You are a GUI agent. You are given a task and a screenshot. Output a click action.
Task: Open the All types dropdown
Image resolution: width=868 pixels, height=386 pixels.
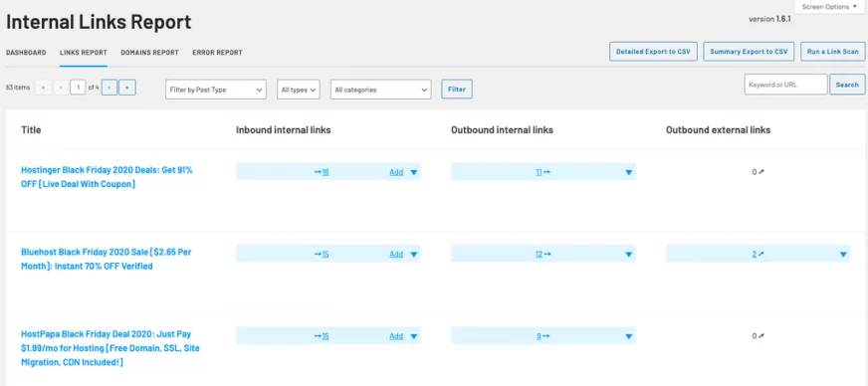click(x=299, y=90)
